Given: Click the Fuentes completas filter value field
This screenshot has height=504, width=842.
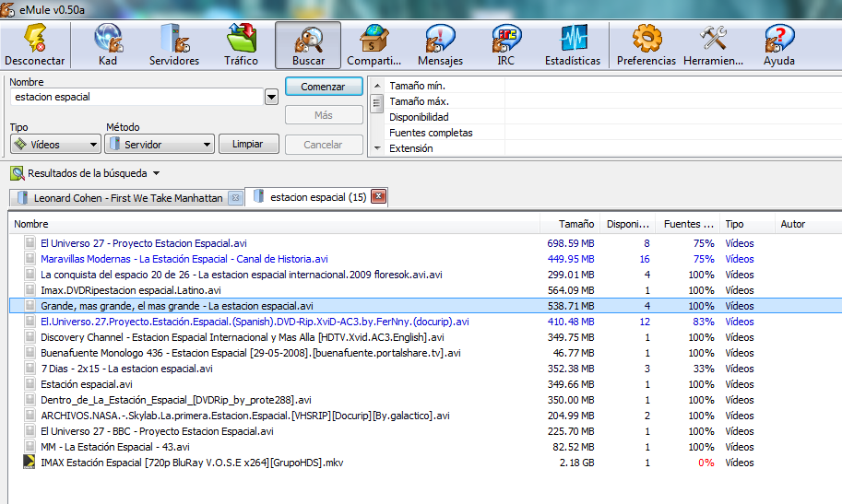Looking at the screenshot, I should click(673, 133).
